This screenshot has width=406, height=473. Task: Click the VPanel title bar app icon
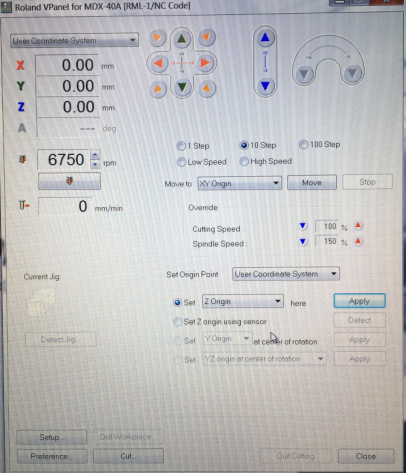pos(6,7)
